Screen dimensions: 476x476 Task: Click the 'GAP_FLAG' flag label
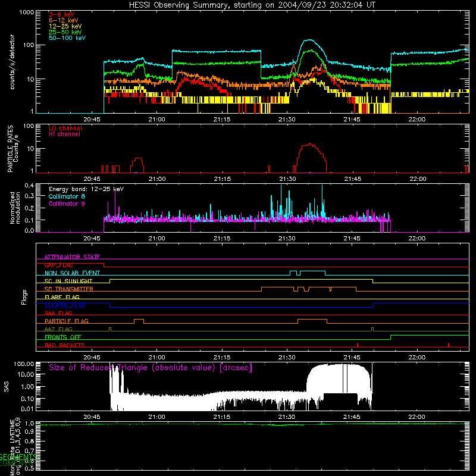(x=58, y=265)
